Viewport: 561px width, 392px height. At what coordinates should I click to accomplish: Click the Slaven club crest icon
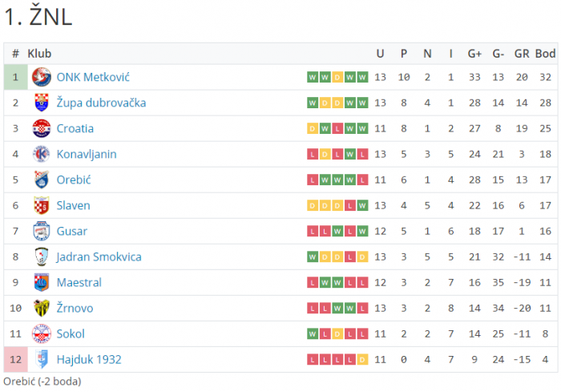click(x=41, y=205)
